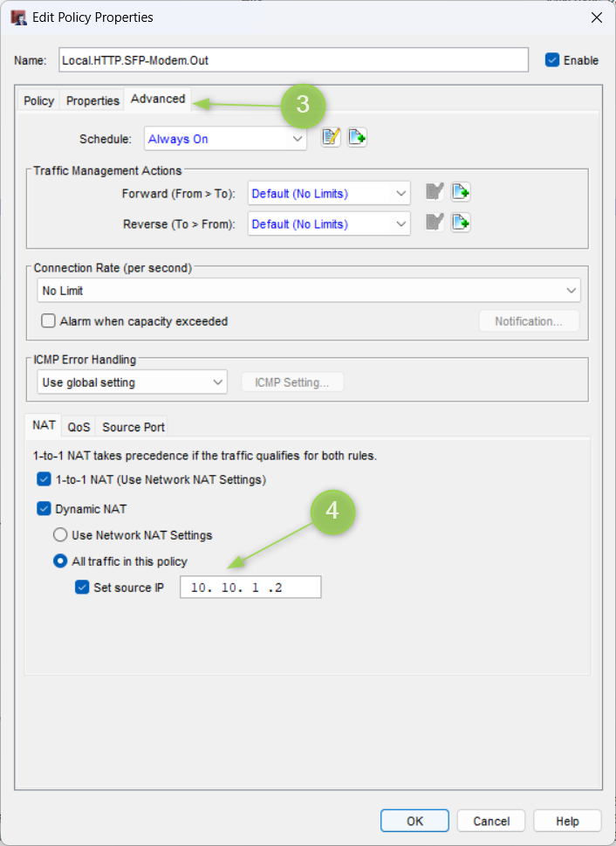Click edit icon for Forward traffic action

[x=435, y=193]
